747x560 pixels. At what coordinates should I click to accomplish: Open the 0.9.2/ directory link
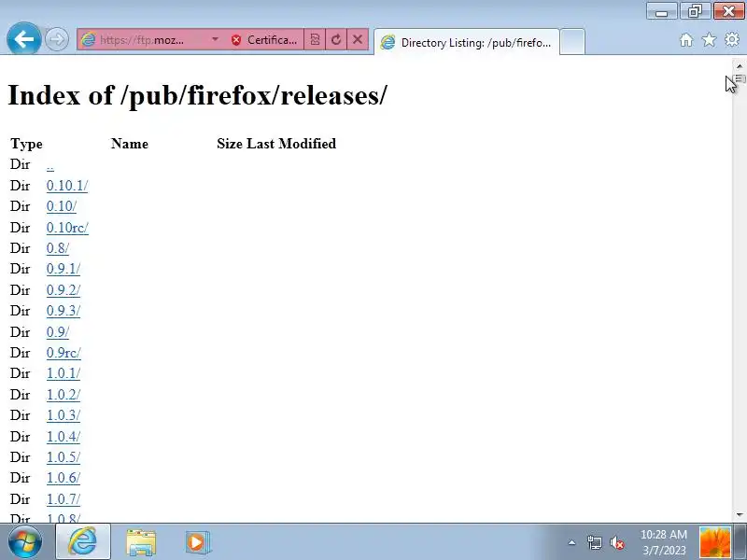click(63, 290)
